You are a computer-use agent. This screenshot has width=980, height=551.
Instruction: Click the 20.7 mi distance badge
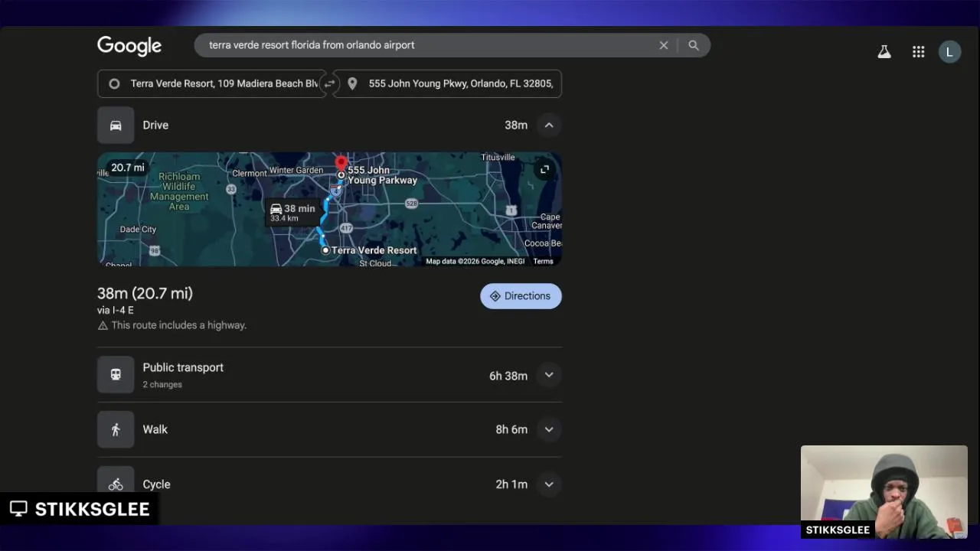coord(127,168)
